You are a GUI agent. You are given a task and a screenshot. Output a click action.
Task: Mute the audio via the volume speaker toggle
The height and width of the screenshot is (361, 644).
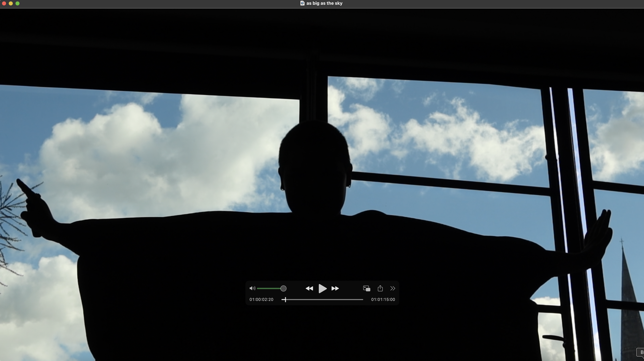click(252, 288)
